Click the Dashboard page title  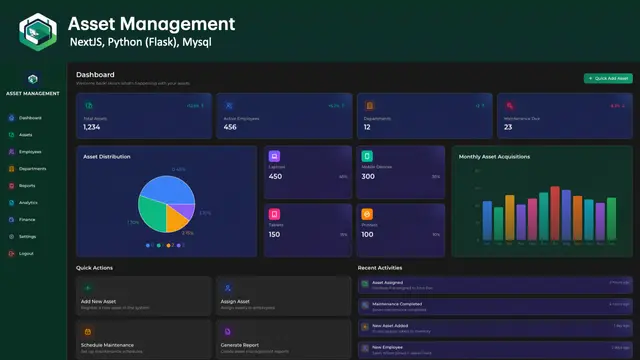coord(95,75)
